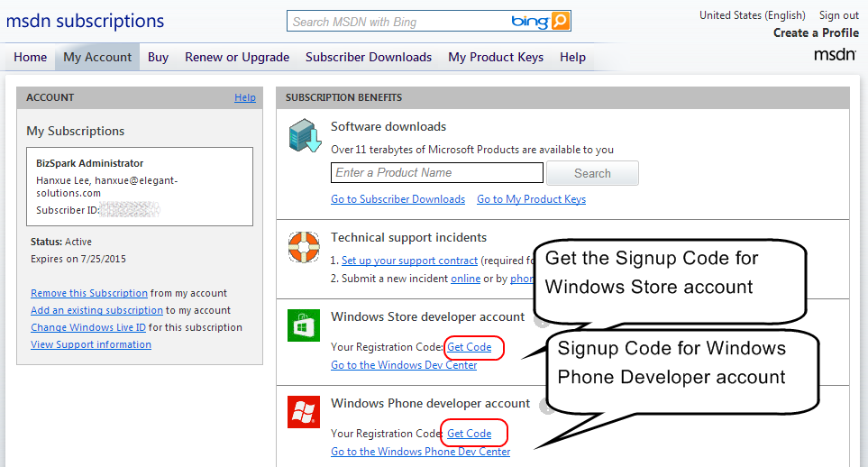Click Create a Profile link
868x467 pixels.
tap(816, 32)
